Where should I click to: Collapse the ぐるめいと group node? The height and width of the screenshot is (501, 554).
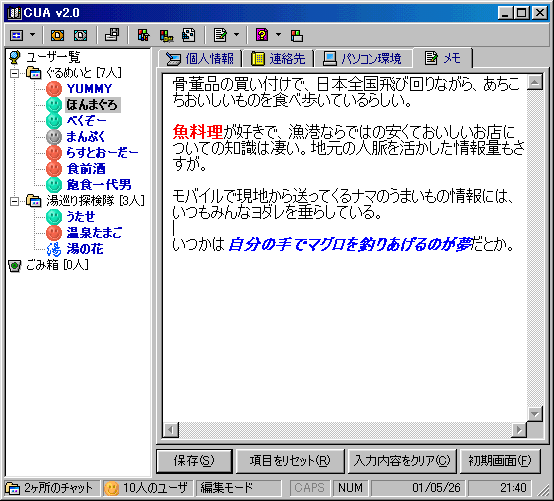14,74
